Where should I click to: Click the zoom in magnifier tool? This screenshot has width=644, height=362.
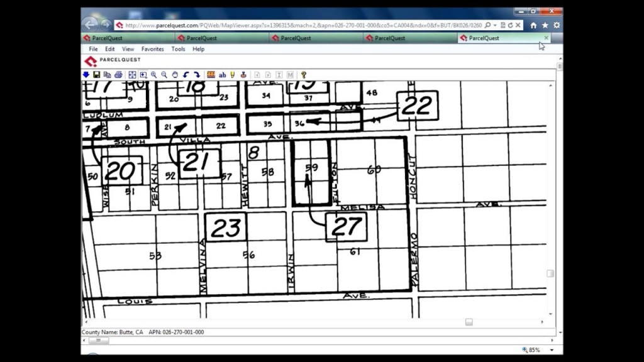click(x=153, y=75)
